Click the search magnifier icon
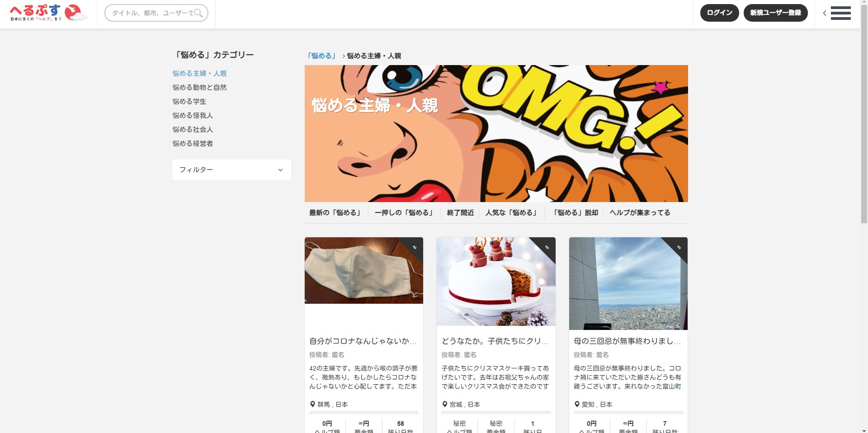Viewport: 868px width, 433px height. [198, 13]
